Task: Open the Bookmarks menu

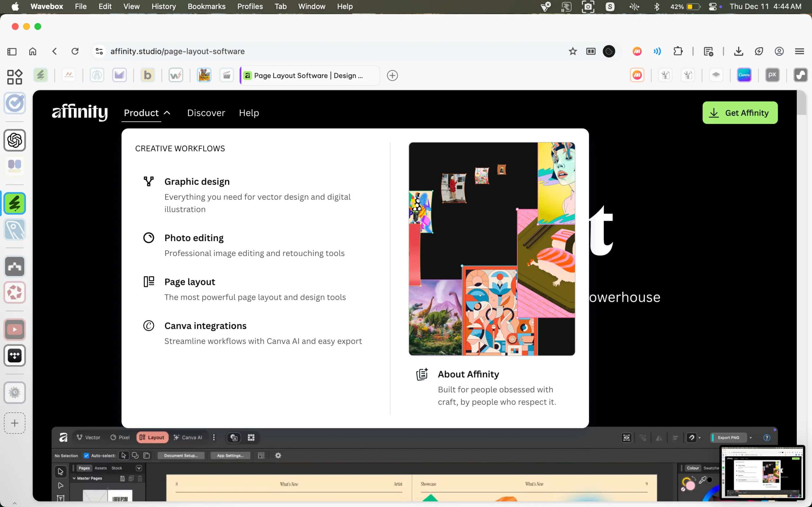Action: (206, 6)
